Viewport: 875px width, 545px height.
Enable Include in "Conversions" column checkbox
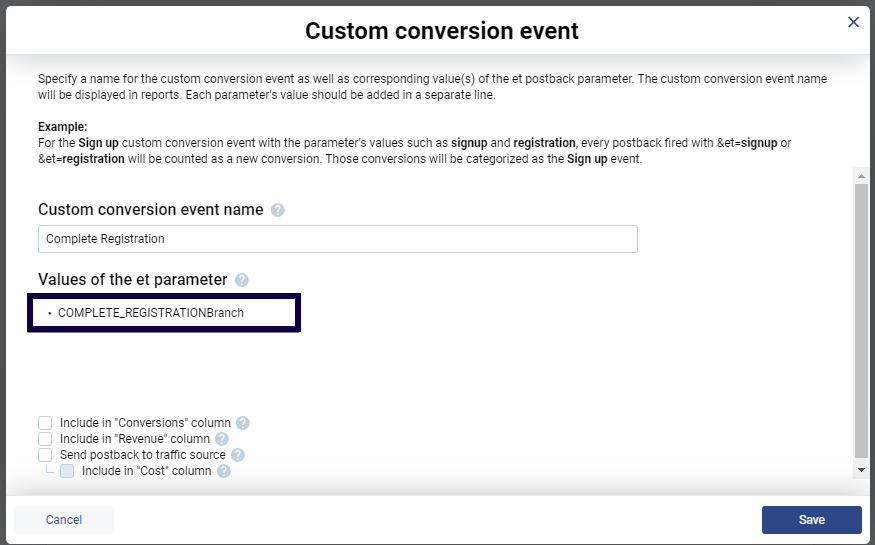(45, 423)
